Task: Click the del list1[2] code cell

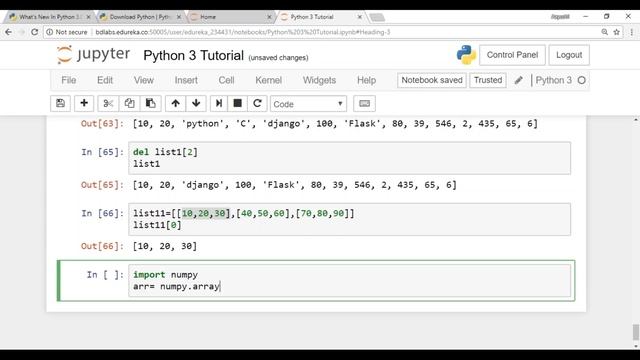Action: point(349,158)
